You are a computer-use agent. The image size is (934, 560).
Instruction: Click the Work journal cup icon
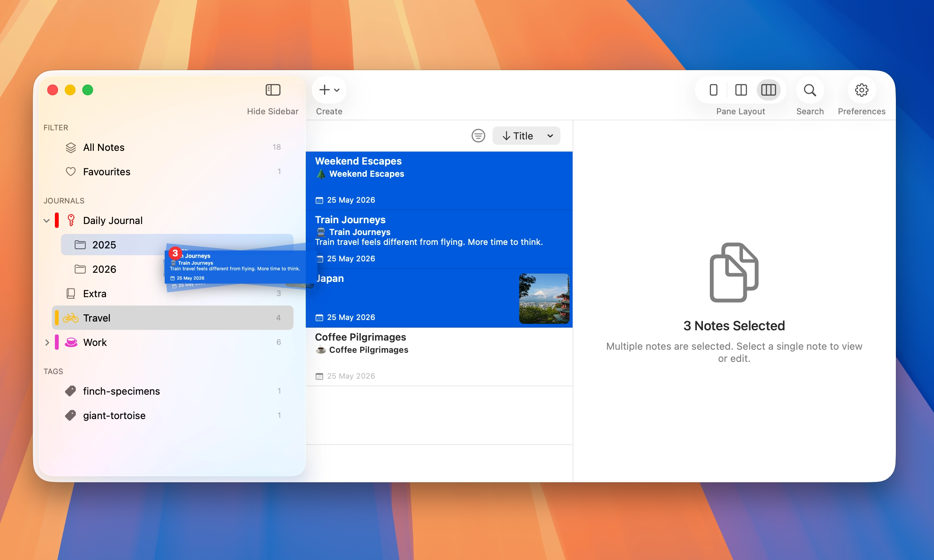pos(71,342)
